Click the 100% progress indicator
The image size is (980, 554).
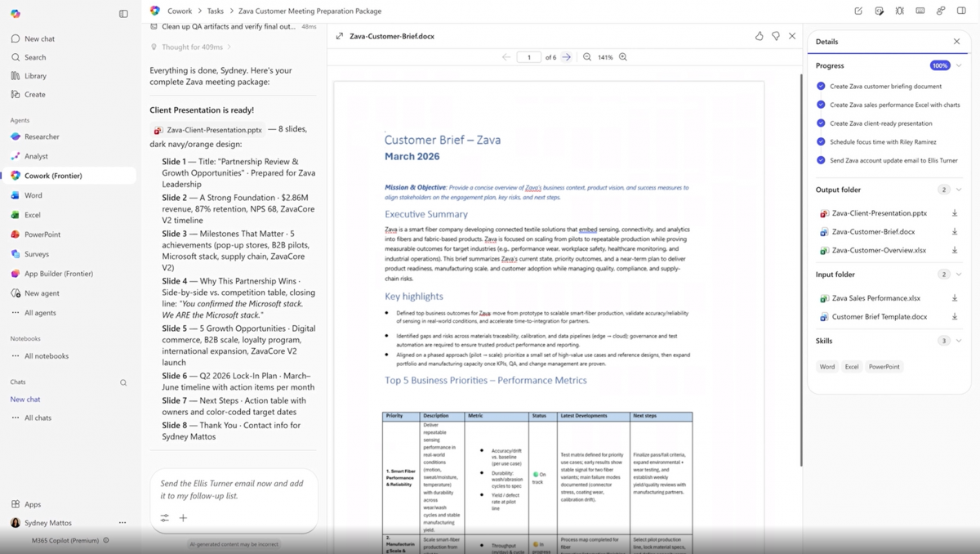[939, 65]
